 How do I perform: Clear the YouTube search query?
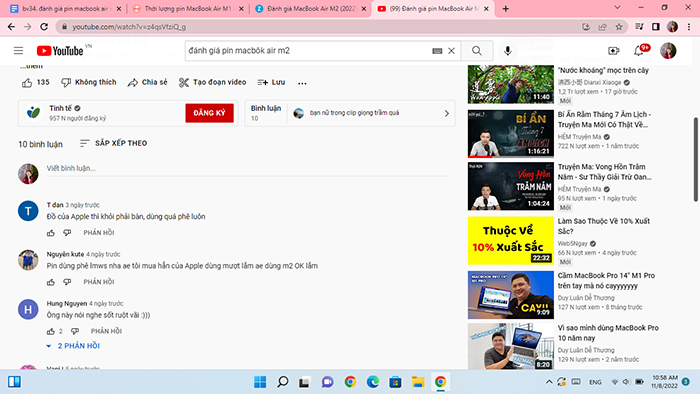pos(451,51)
